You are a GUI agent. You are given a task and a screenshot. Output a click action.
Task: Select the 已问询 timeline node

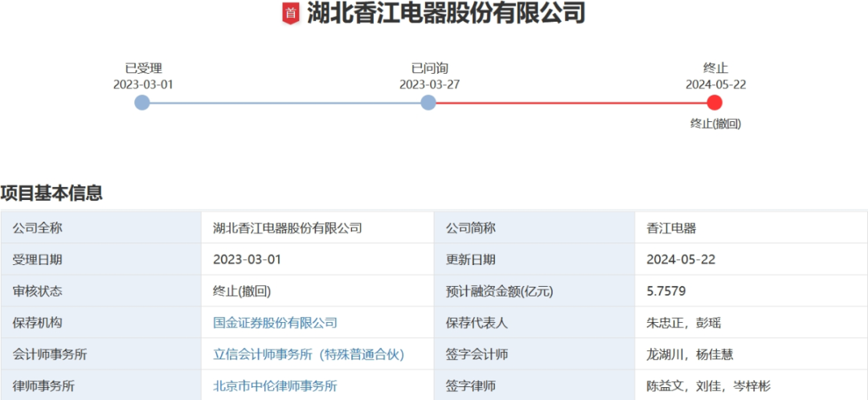(428, 102)
